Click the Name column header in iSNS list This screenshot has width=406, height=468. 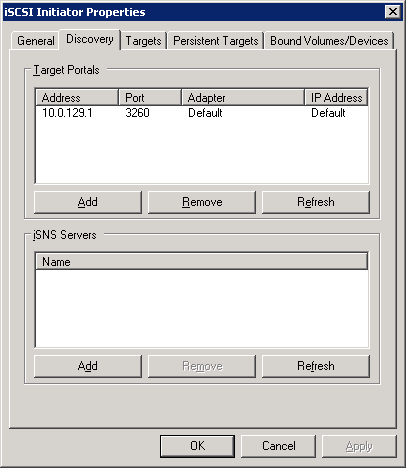point(202,262)
